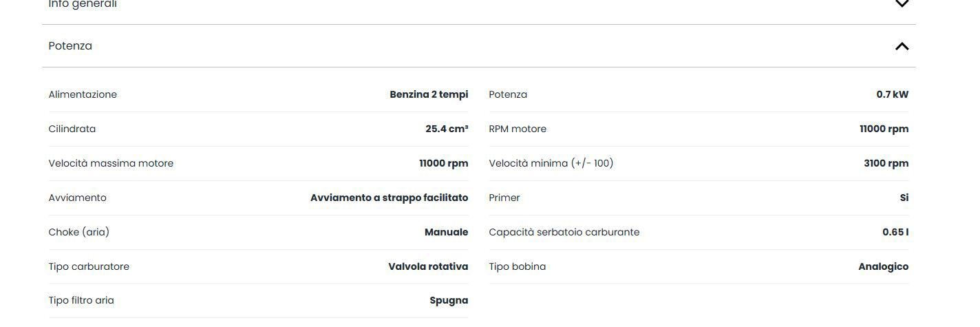Screen dimensions: 980x327
Task: Click the Potenza accordion header title
Action: tap(70, 46)
